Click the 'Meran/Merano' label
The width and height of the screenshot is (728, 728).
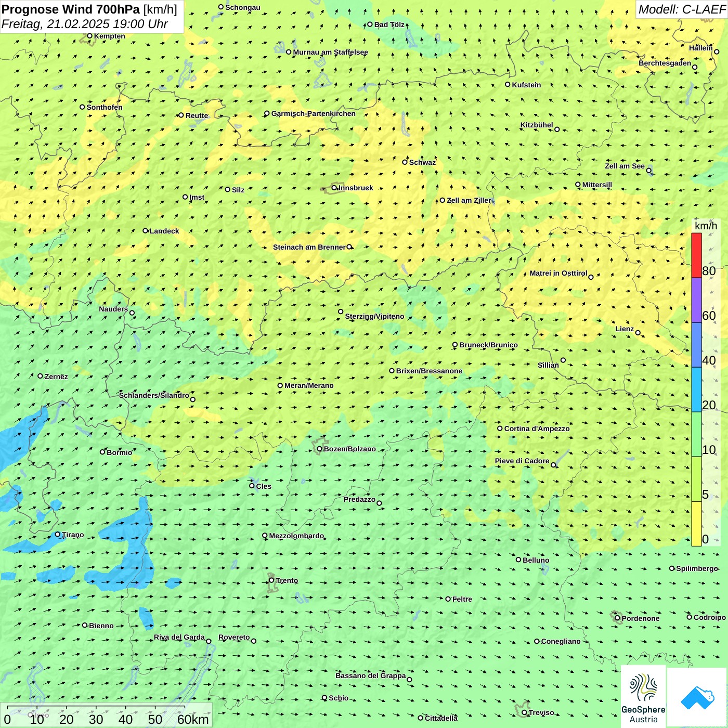(x=309, y=385)
